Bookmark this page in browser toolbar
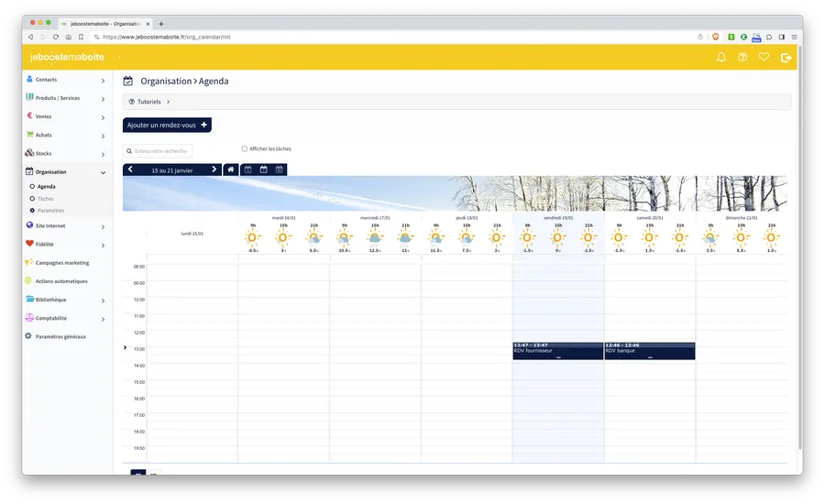This screenshot has width=825, height=504. [x=81, y=37]
